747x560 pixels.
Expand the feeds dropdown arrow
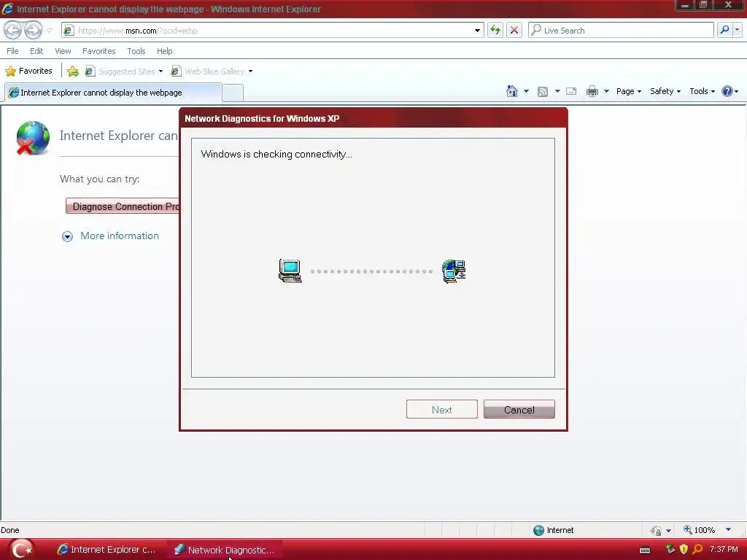[557, 91]
